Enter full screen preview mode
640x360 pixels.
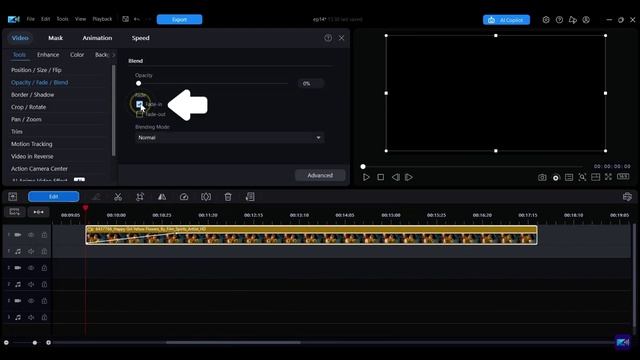click(x=609, y=177)
